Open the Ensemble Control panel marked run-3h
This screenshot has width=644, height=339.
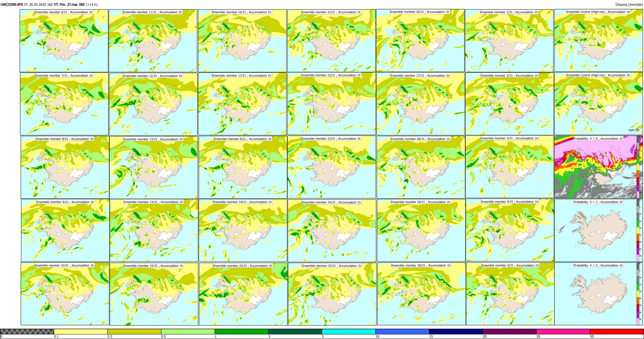click(x=598, y=103)
